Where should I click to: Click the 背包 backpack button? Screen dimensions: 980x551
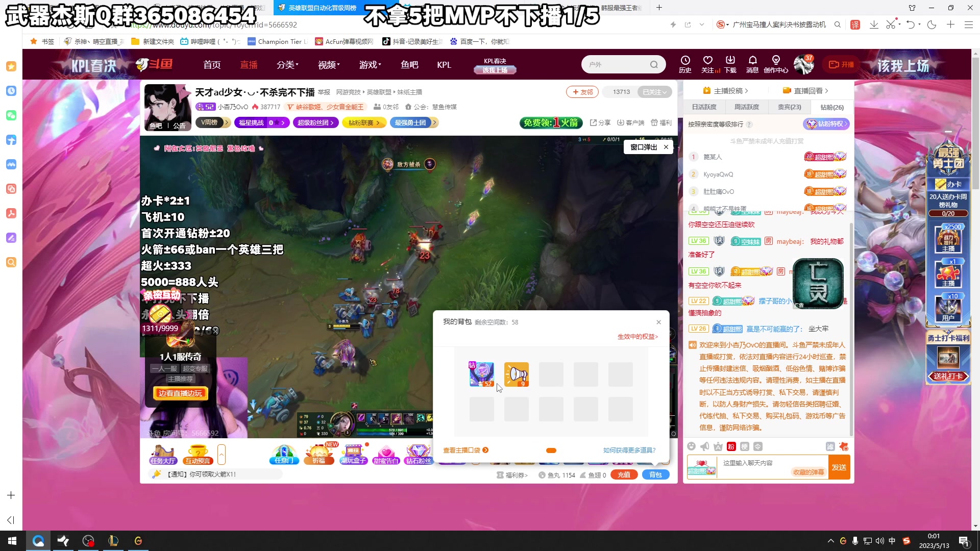(x=655, y=475)
